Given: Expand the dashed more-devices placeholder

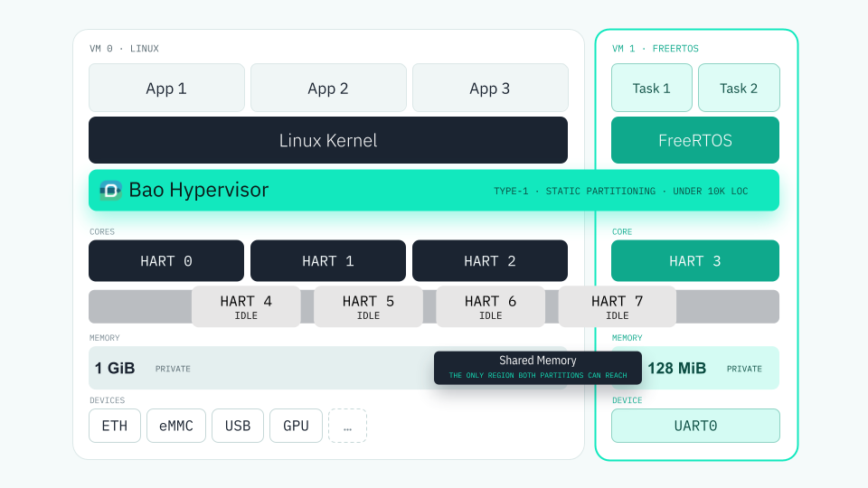Looking at the screenshot, I should [347, 426].
